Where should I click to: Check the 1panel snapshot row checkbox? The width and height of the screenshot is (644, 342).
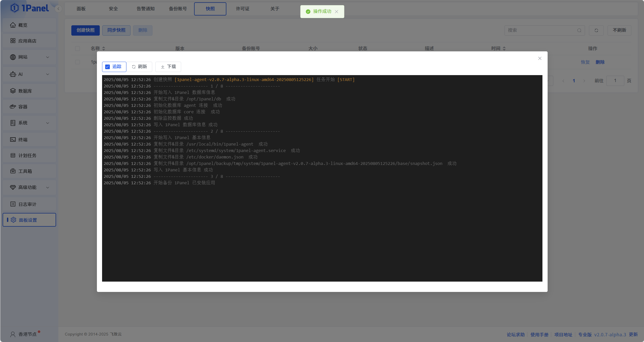(78, 62)
